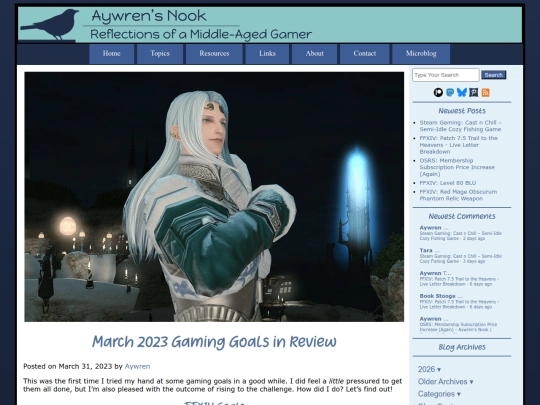The image size is (540, 405).
Task: Expand the 2026 archive dropdown
Action: point(429,369)
